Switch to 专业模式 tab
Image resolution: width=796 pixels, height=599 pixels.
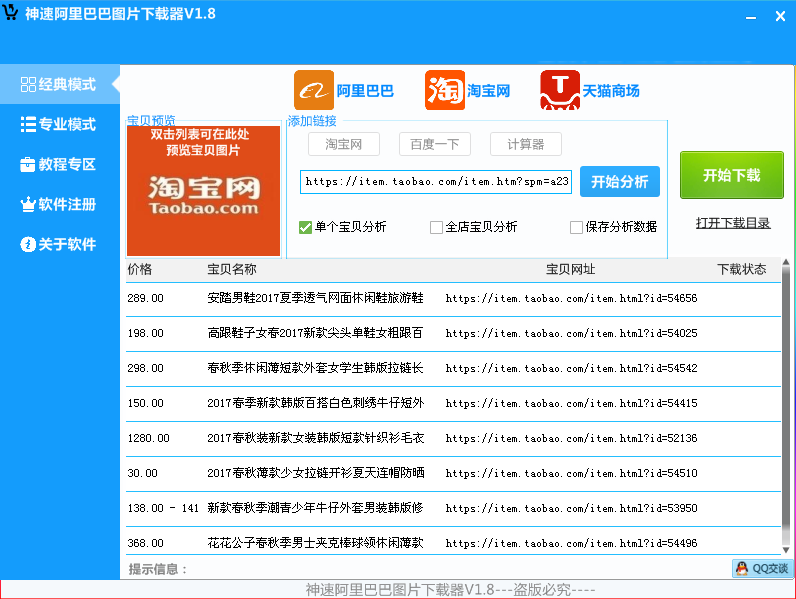60,124
